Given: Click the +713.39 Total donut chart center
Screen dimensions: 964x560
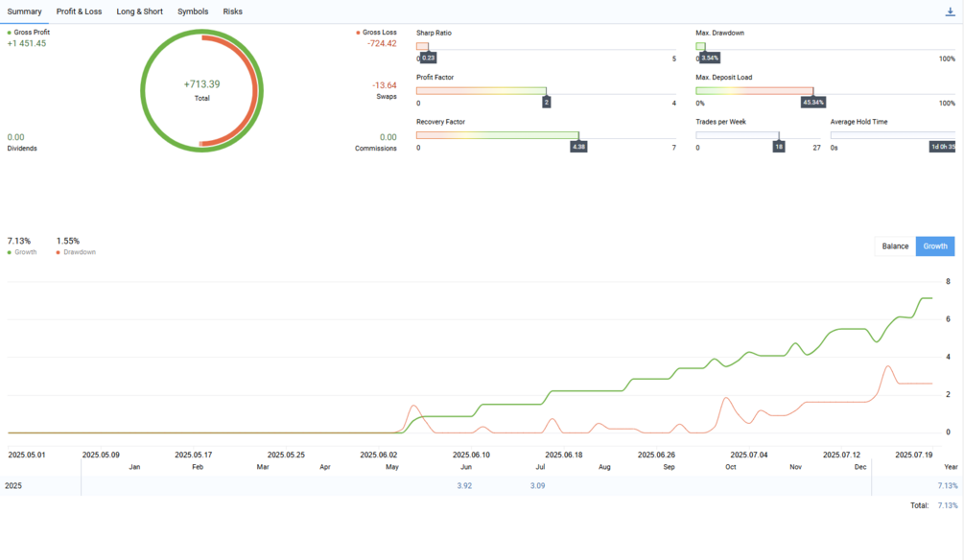Looking at the screenshot, I should tap(201, 90).
